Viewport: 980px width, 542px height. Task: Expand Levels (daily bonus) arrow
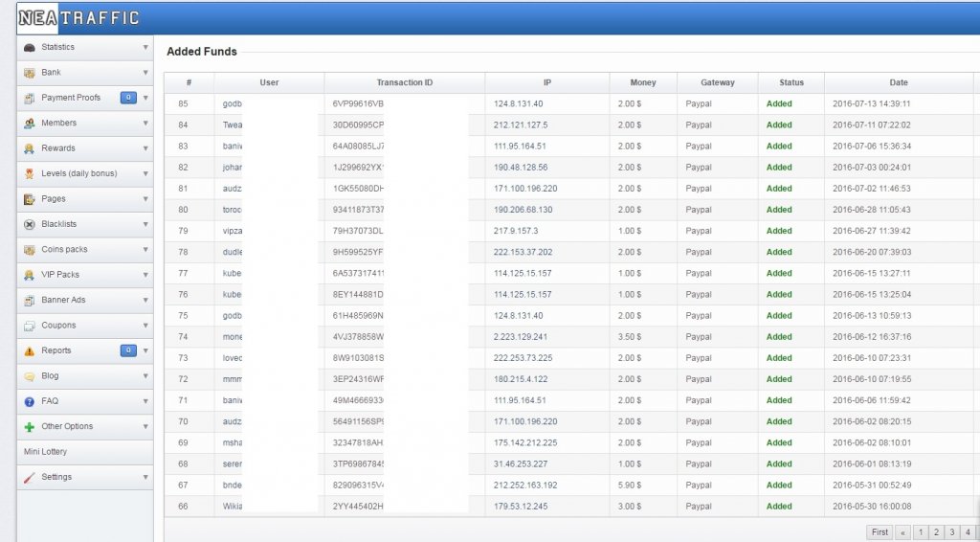pyautogui.click(x=145, y=174)
